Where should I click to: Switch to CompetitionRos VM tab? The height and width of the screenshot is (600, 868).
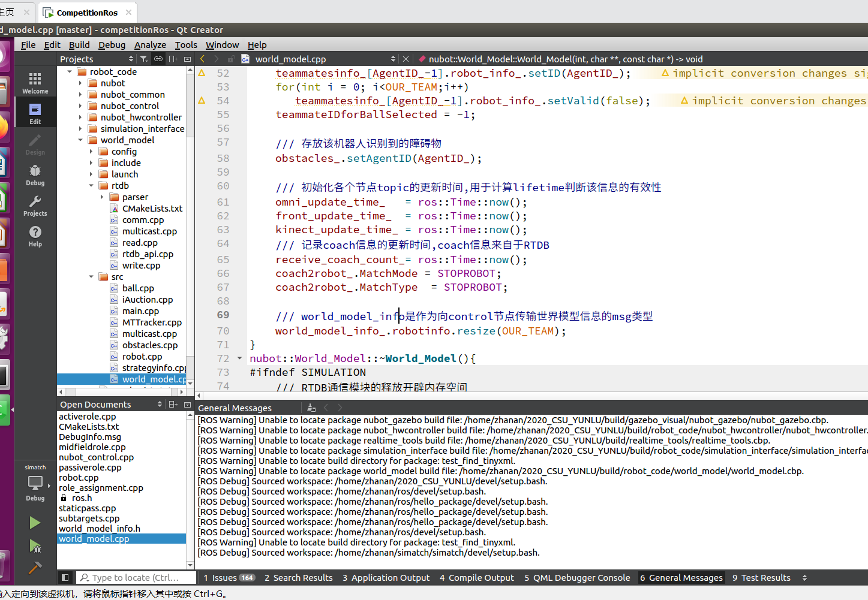[88, 12]
